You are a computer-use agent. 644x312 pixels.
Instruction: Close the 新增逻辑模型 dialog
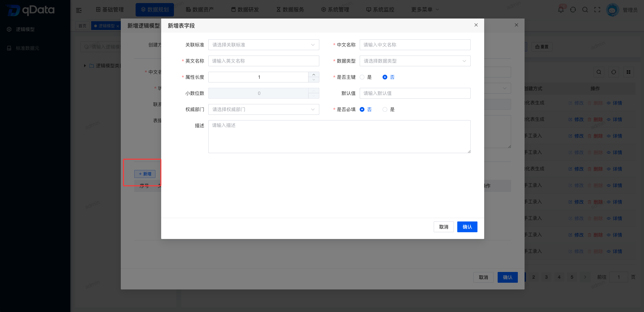tap(516, 25)
